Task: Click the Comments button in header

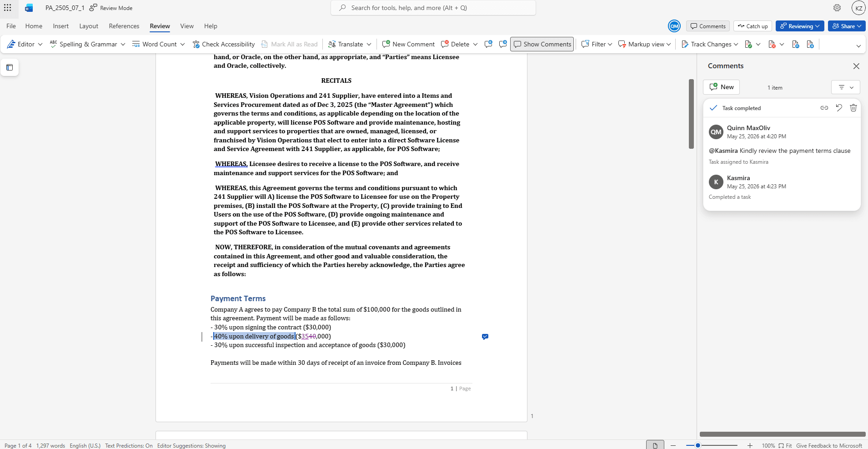Action: [x=708, y=26]
